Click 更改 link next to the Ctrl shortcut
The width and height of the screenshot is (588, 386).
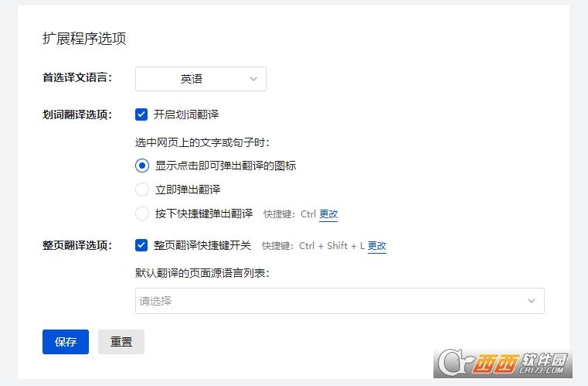tap(328, 214)
